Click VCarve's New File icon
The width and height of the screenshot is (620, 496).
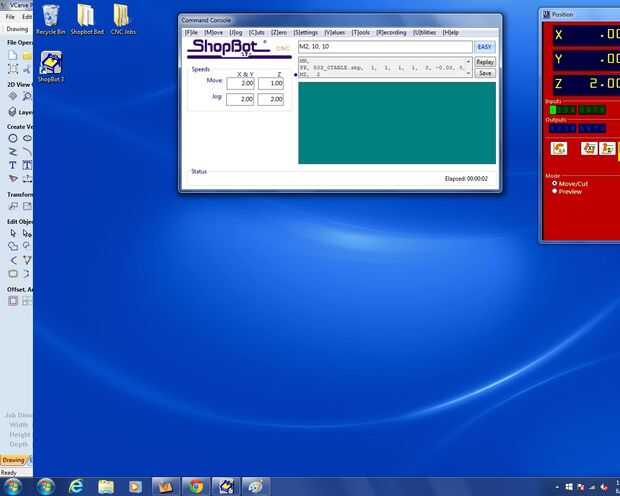[x=13, y=55]
